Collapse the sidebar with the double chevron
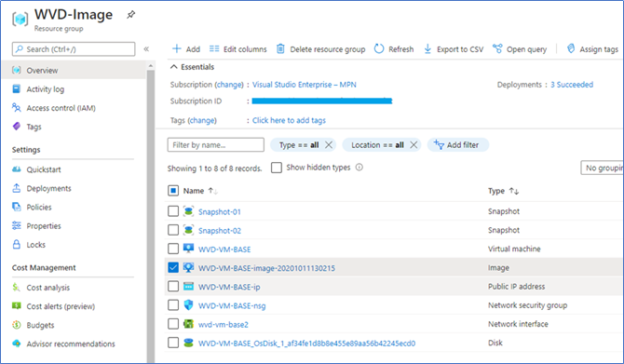This screenshot has height=364, width=624. click(146, 49)
